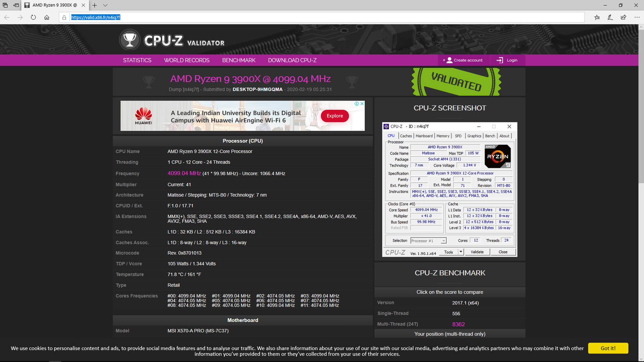The height and width of the screenshot is (362, 644).
Task: Open the WORLD RECORDS page
Action: (x=187, y=60)
